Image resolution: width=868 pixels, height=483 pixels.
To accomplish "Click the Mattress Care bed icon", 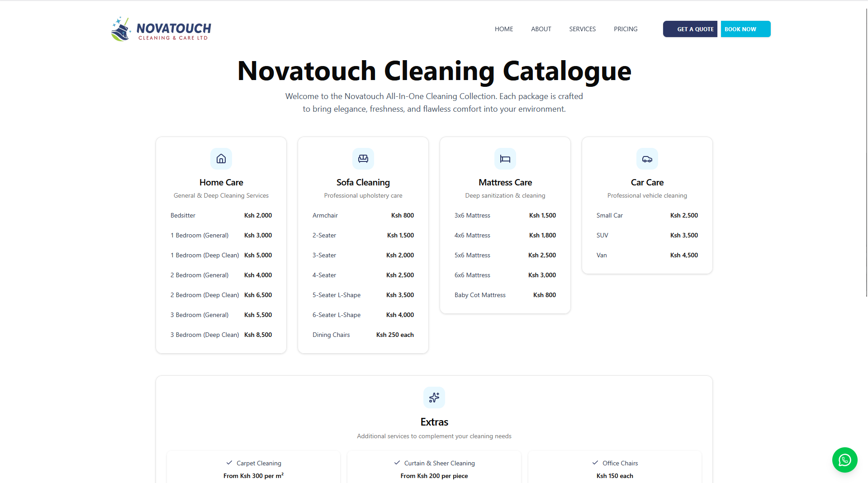I will click(x=505, y=159).
